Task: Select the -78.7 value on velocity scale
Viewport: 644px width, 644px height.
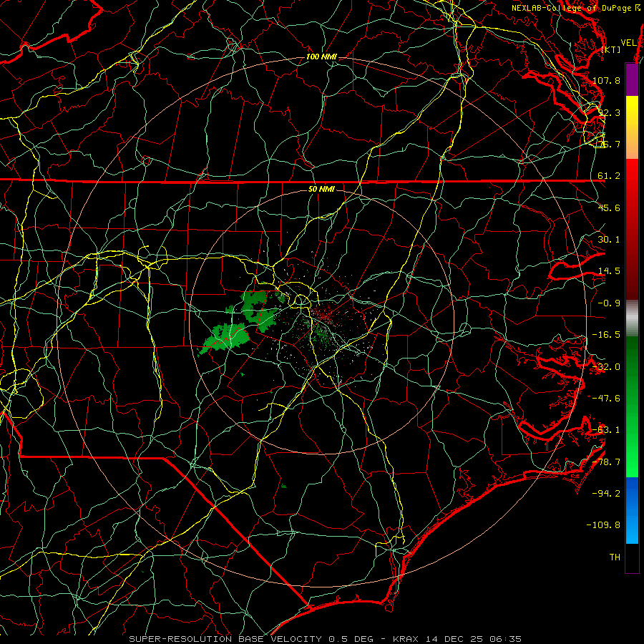Action: point(606,462)
